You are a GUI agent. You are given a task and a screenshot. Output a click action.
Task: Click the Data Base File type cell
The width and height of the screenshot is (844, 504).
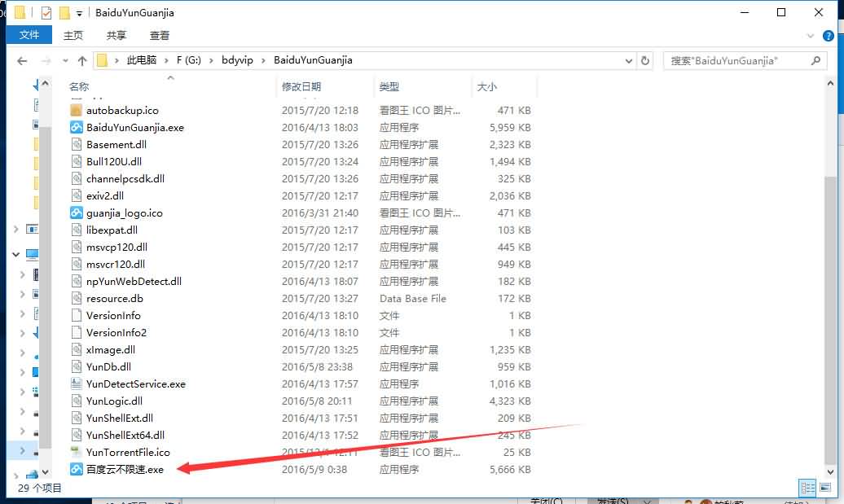(x=413, y=299)
